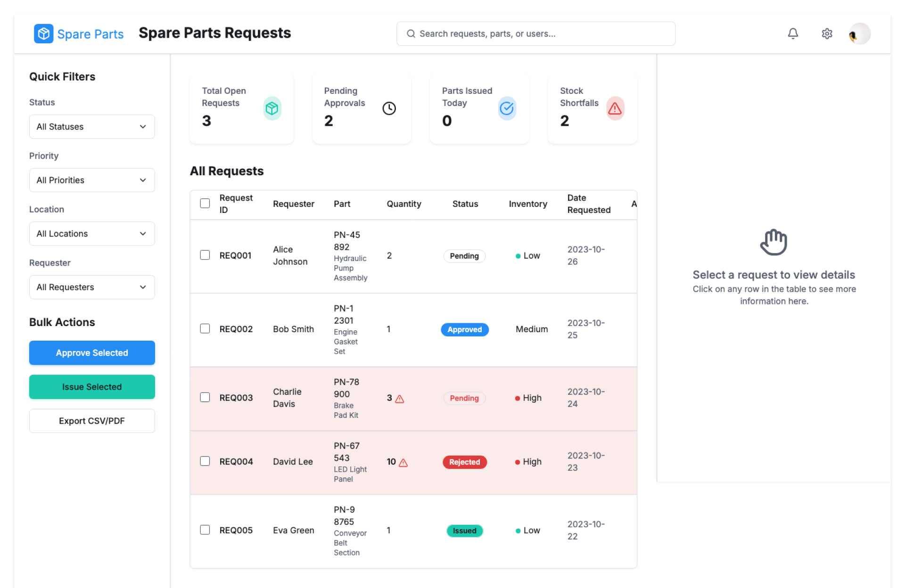
Task: Toggle the select-all requests checkbox
Action: (x=205, y=203)
